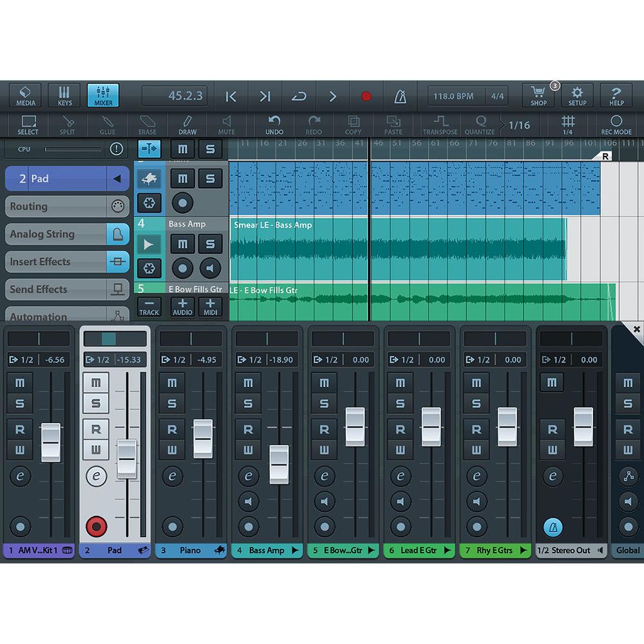Click the Undo arrow

(274, 124)
